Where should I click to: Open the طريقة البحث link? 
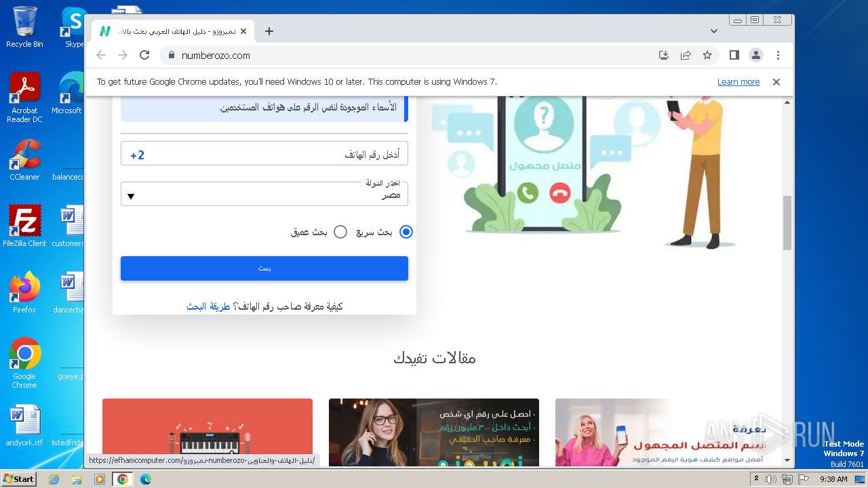pyautogui.click(x=208, y=306)
